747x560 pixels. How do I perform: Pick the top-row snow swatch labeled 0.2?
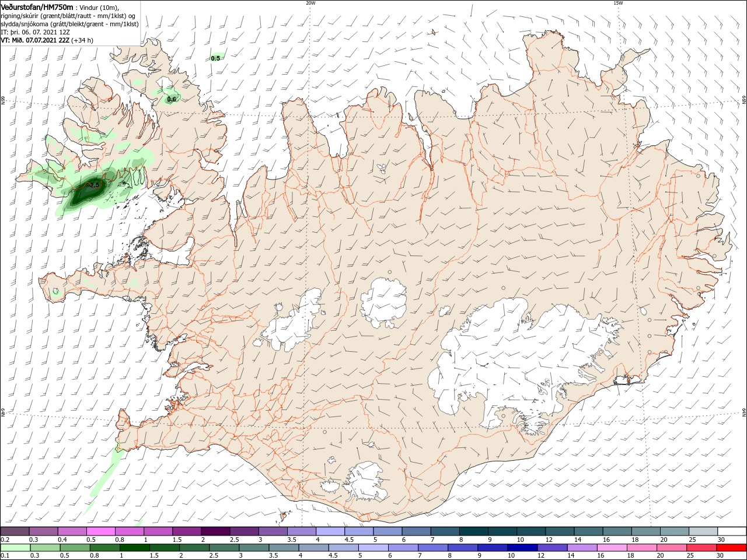point(15,531)
